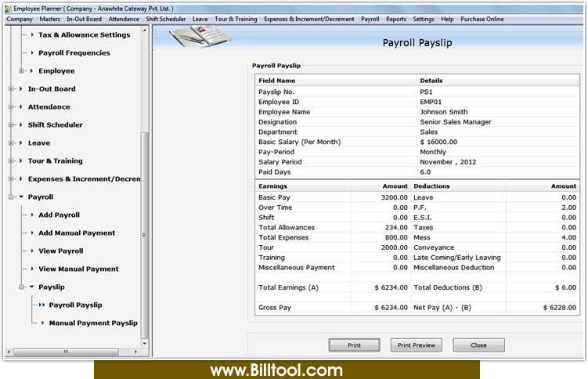
Task: Click the Print button
Action: click(x=355, y=345)
